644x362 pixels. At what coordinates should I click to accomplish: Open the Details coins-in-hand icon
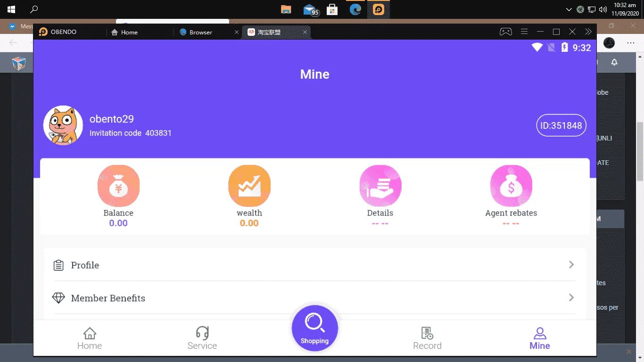pos(380,186)
